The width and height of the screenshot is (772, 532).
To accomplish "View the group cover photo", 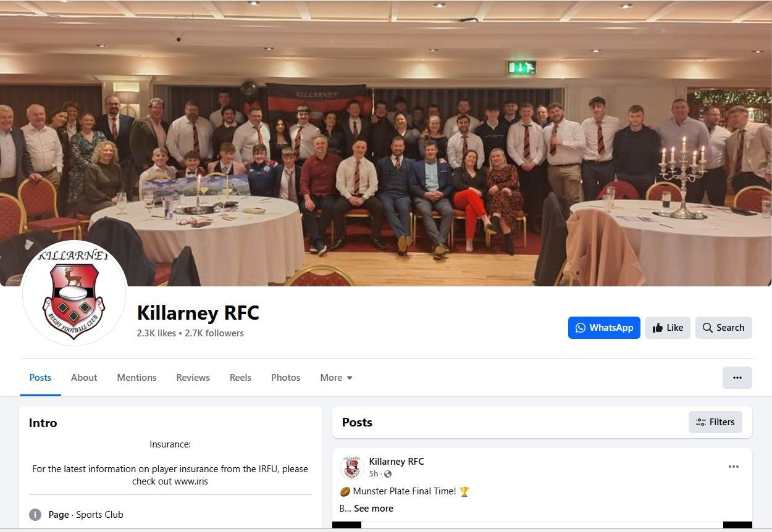I will click(x=386, y=143).
